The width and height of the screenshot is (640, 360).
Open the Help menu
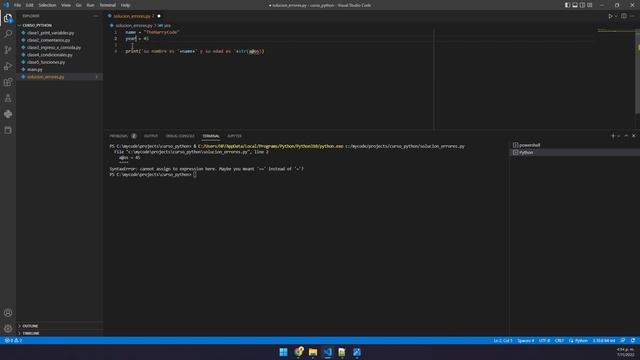click(x=125, y=5)
